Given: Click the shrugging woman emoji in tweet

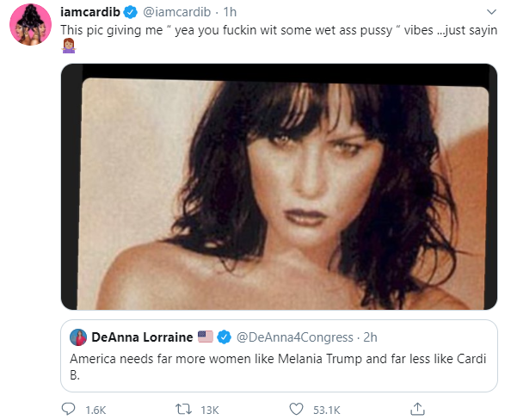Looking at the screenshot, I should coord(69,46).
